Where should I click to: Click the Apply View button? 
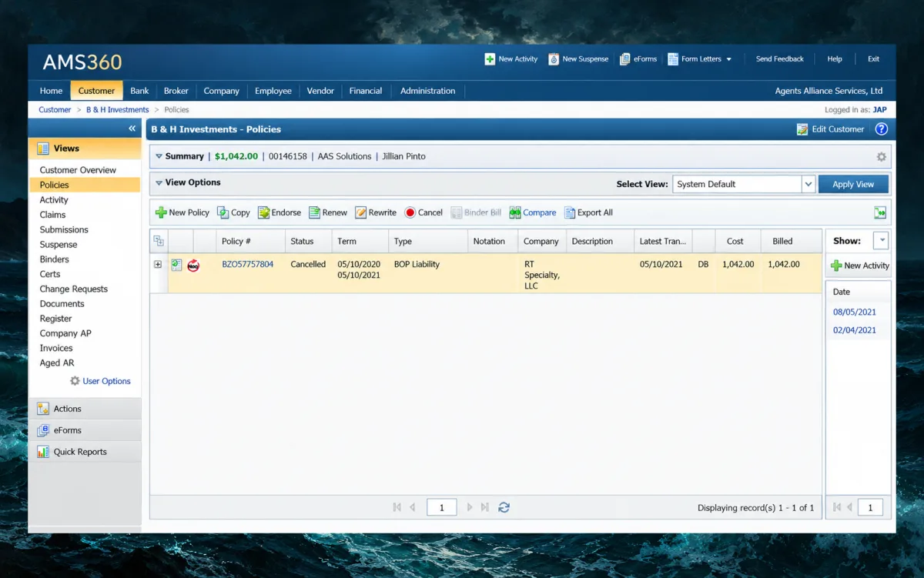point(853,185)
